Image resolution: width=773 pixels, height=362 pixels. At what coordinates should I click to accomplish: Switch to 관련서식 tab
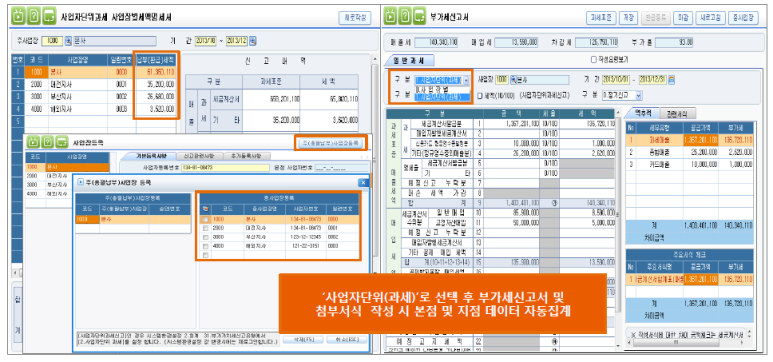(677, 113)
